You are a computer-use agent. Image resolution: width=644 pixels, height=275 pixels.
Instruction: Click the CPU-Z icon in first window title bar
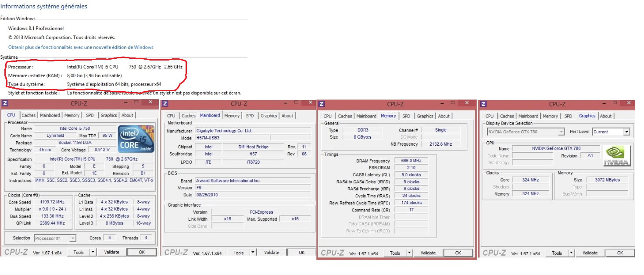coord(5,103)
